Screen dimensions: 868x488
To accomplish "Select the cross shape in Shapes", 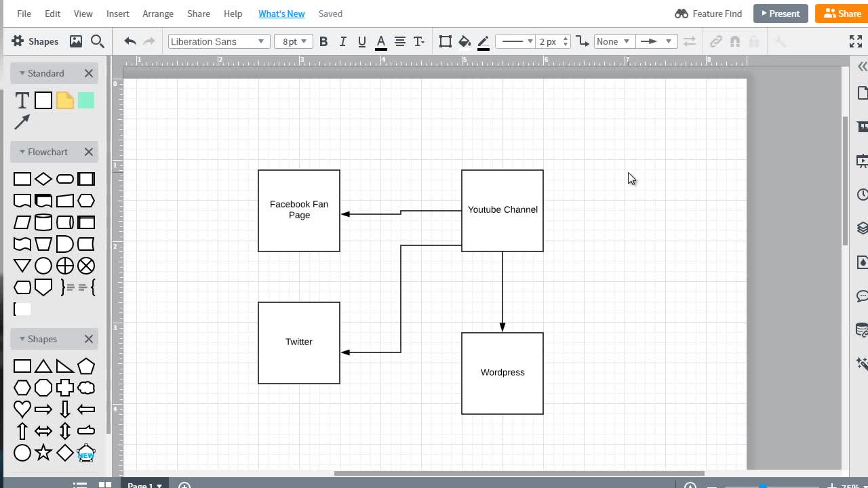I will point(65,388).
